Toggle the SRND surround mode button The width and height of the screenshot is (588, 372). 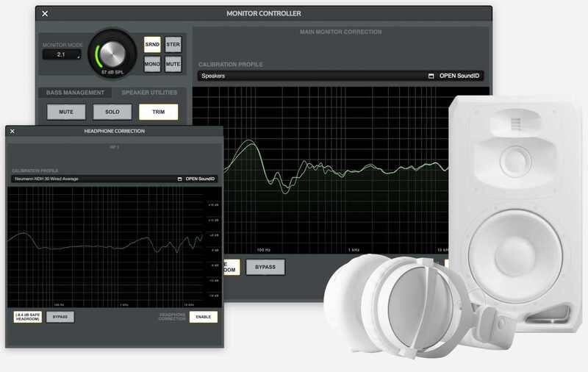[x=152, y=44]
